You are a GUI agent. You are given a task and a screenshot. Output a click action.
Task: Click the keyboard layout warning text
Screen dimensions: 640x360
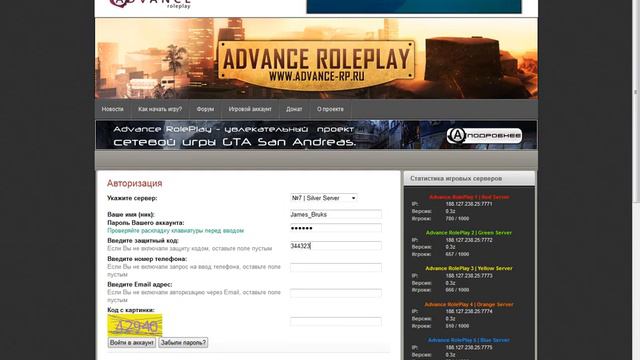(176, 231)
